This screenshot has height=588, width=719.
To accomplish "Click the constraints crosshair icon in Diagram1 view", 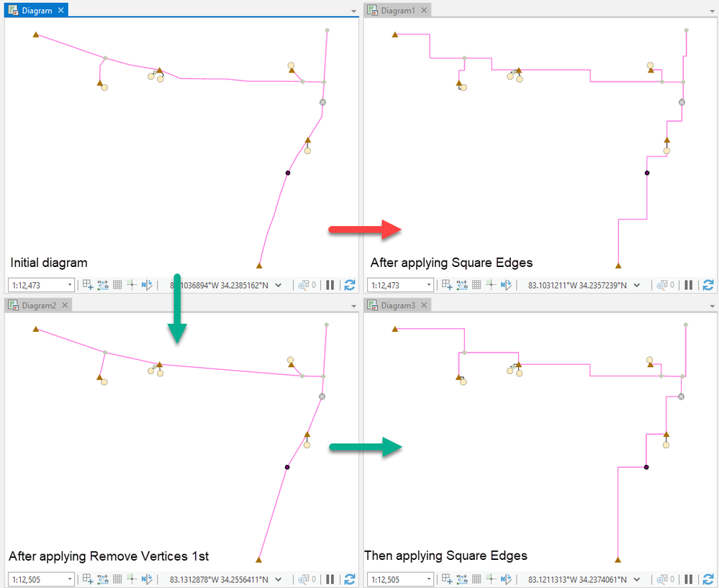I will [491, 285].
